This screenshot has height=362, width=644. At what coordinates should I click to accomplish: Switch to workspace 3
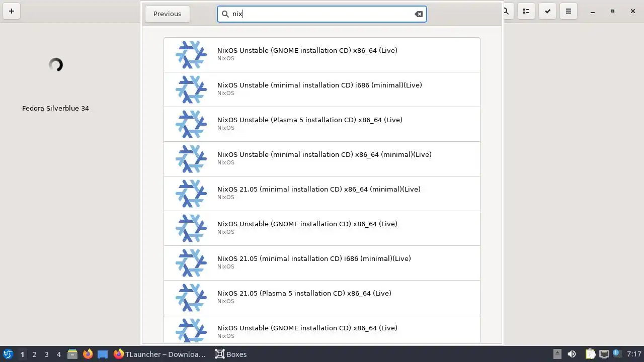[x=46, y=354]
